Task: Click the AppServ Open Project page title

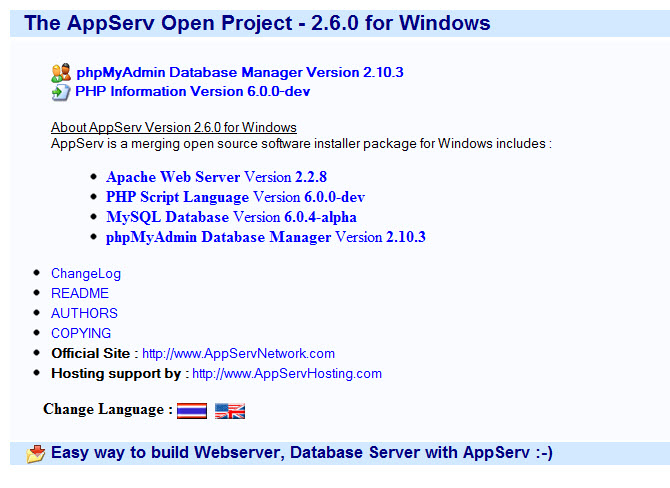Action: pos(257,23)
